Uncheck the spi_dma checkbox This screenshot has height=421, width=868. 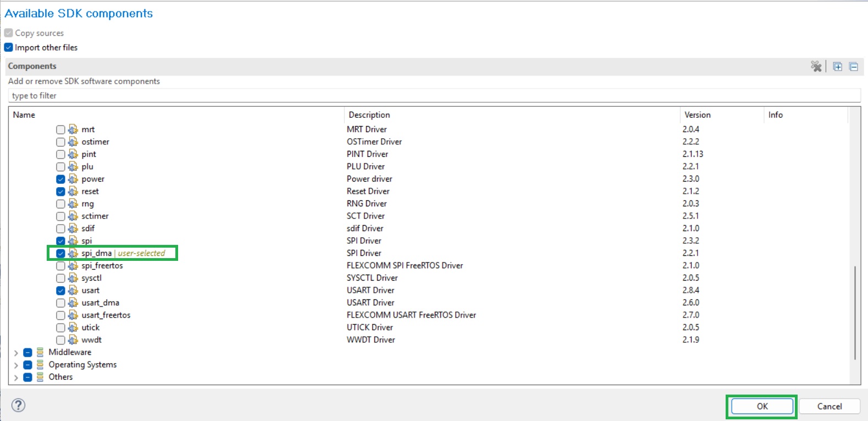(60, 254)
